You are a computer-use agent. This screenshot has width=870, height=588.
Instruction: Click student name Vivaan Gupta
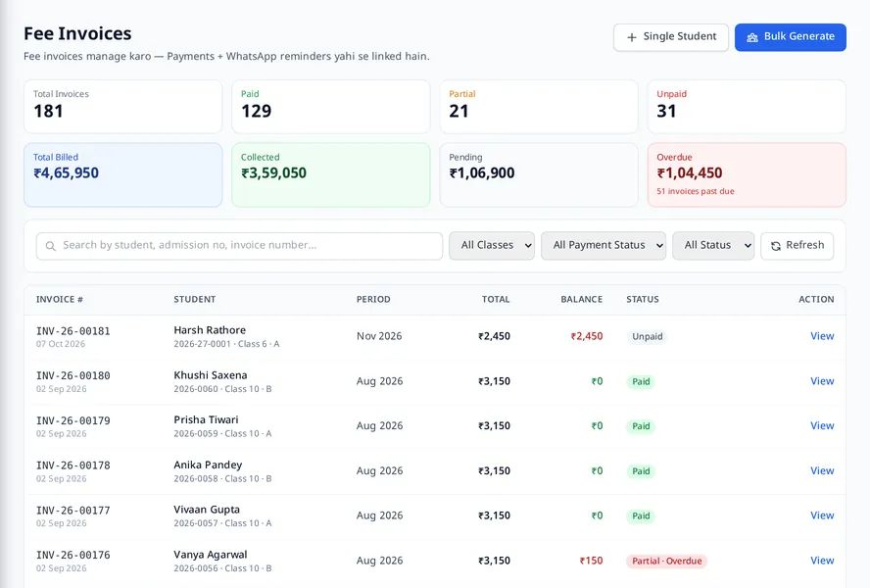click(207, 510)
